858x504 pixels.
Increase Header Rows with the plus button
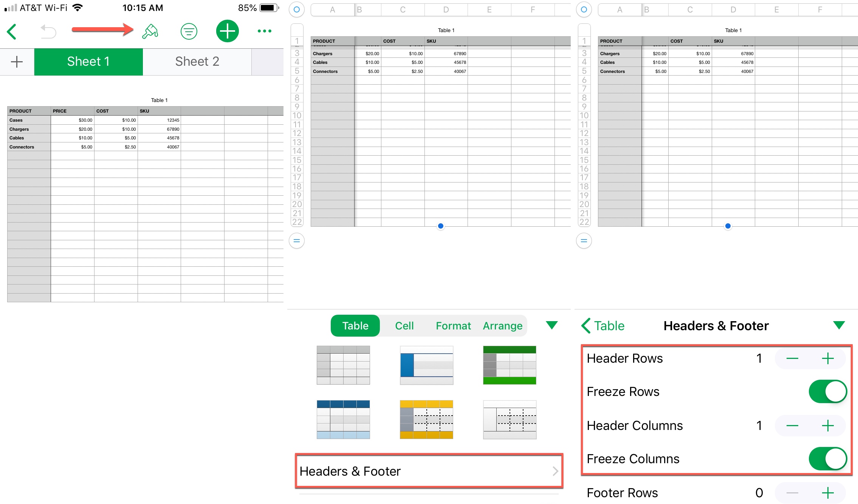click(x=827, y=358)
